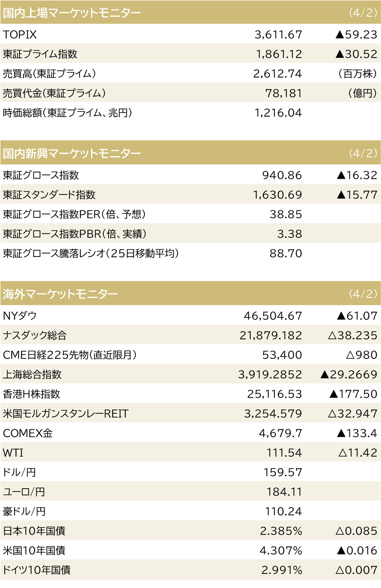Screen dimensions: 381x588
Task: Select the 東証グロース指数 row label
Action: 41,175
